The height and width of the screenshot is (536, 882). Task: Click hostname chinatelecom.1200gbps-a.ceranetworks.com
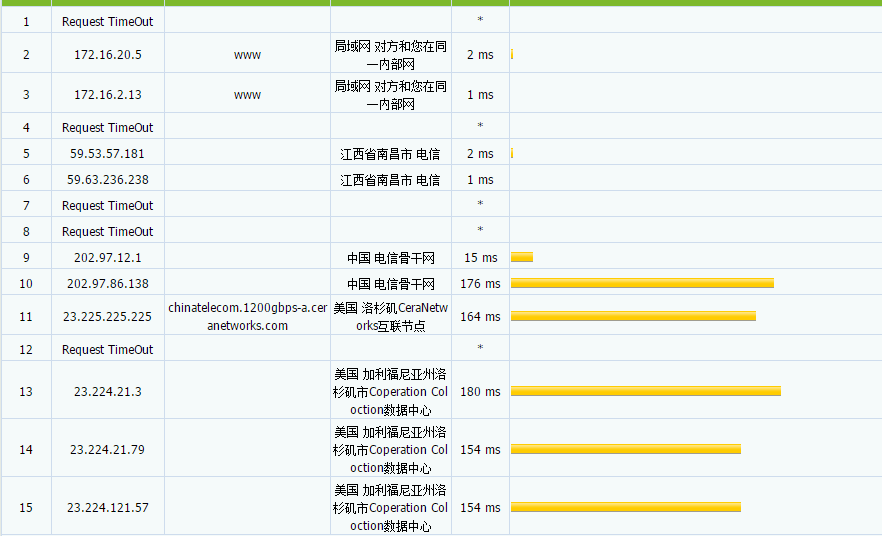248,317
